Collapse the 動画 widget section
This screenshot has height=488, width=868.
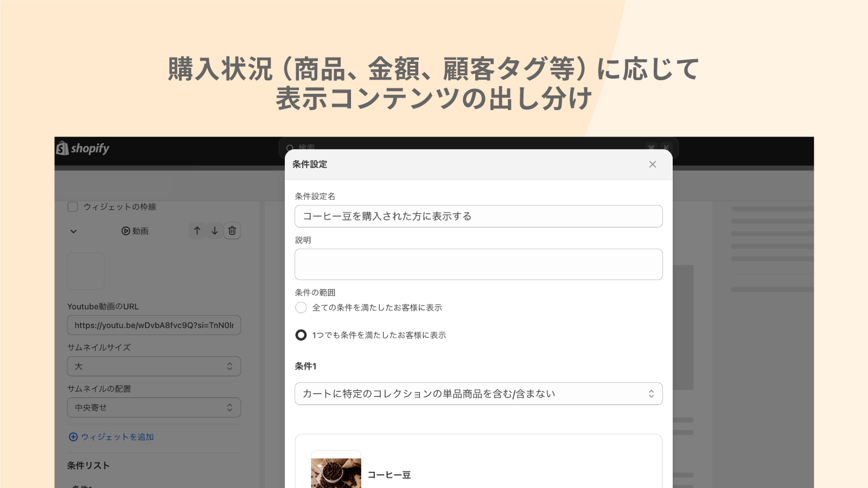coord(72,230)
